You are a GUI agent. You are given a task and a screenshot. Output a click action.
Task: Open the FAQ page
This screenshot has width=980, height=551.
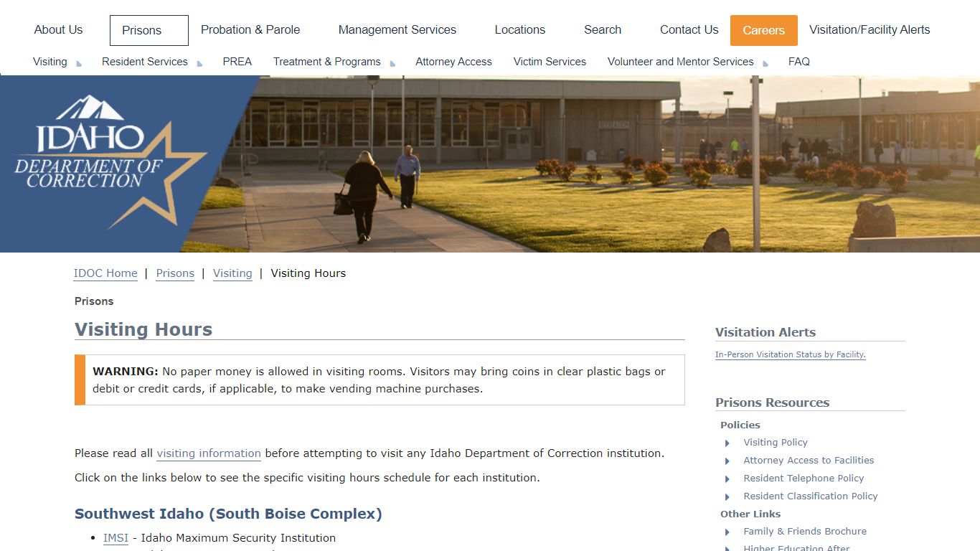[x=799, y=62]
